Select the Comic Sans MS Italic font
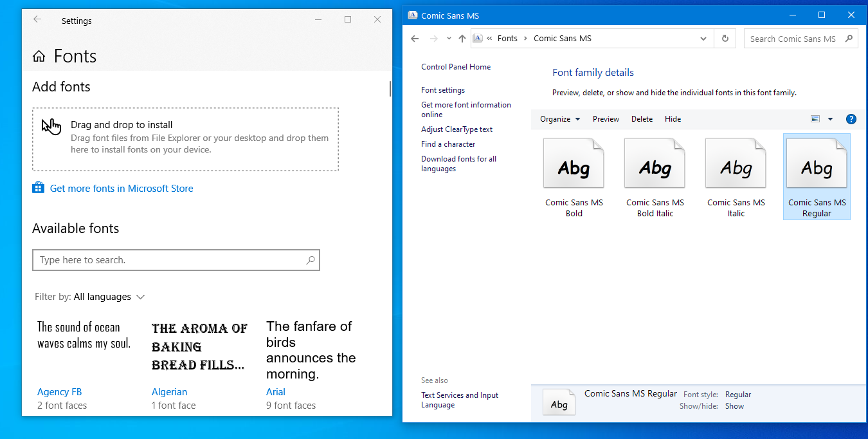The image size is (868, 439). 736,177
